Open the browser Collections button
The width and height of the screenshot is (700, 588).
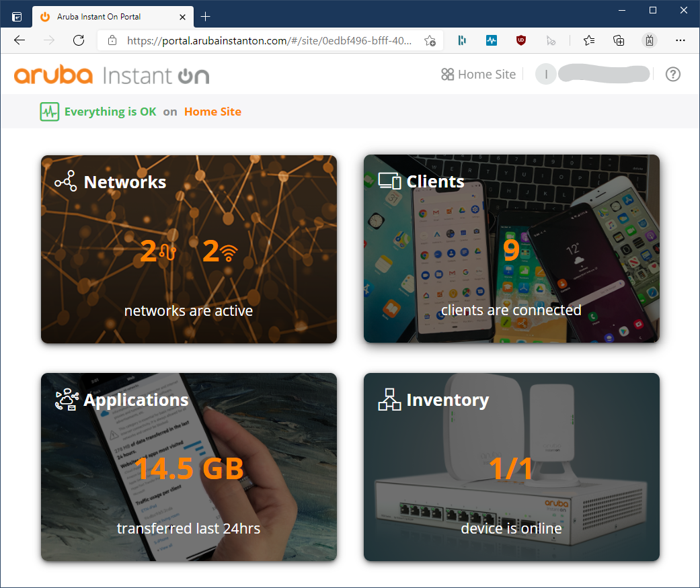pos(619,40)
